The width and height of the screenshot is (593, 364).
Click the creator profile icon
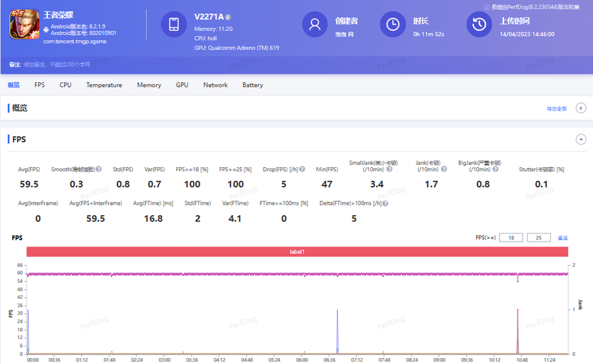click(315, 24)
